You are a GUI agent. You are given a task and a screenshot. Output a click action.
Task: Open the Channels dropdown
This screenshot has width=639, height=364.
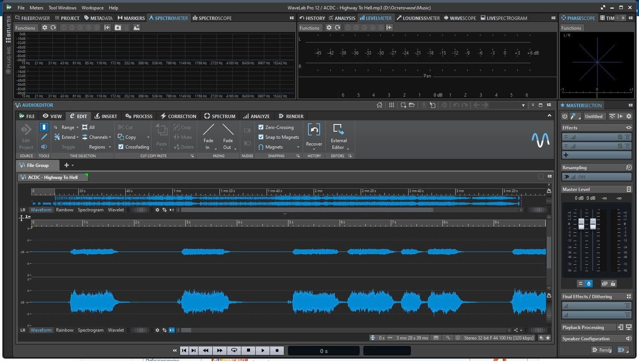coord(110,137)
